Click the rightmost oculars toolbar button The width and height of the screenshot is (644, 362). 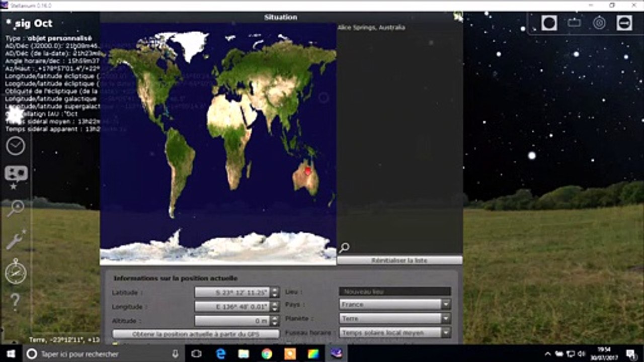(x=624, y=23)
